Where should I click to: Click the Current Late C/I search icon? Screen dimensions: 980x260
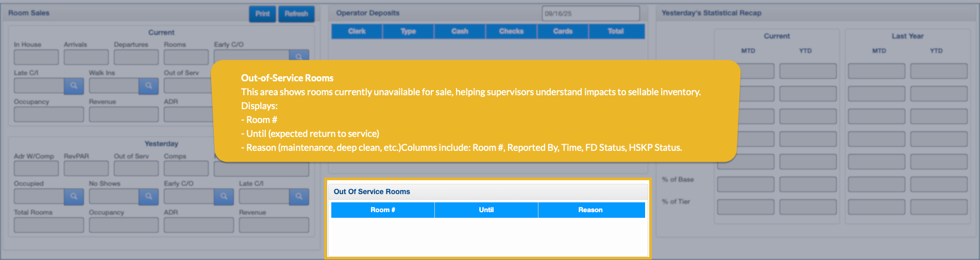click(74, 86)
